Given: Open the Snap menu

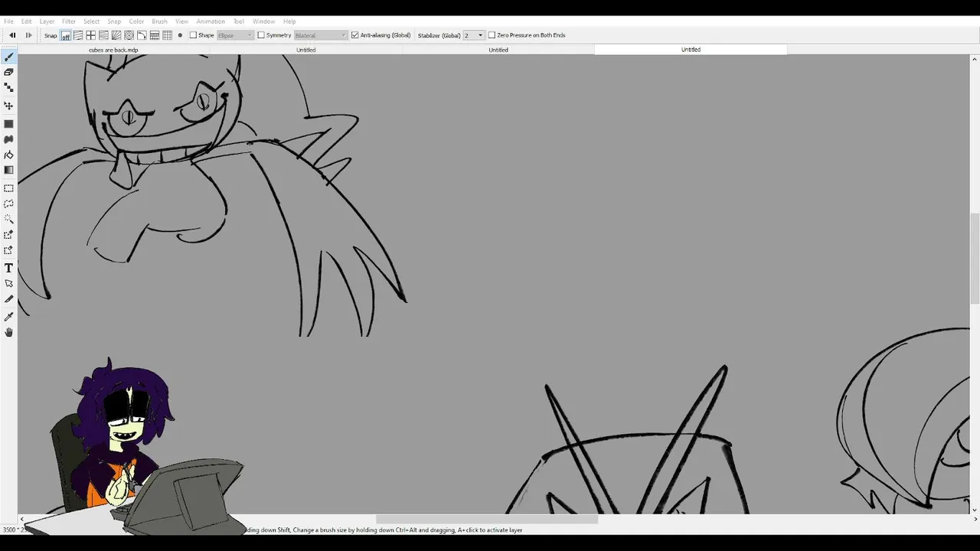Looking at the screenshot, I should tap(114, 21).
